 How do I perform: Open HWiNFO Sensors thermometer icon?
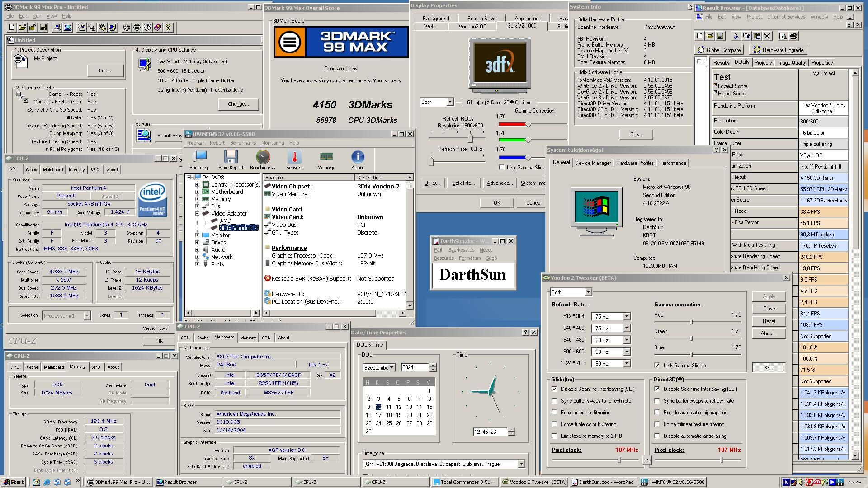(x=294, y=160)
